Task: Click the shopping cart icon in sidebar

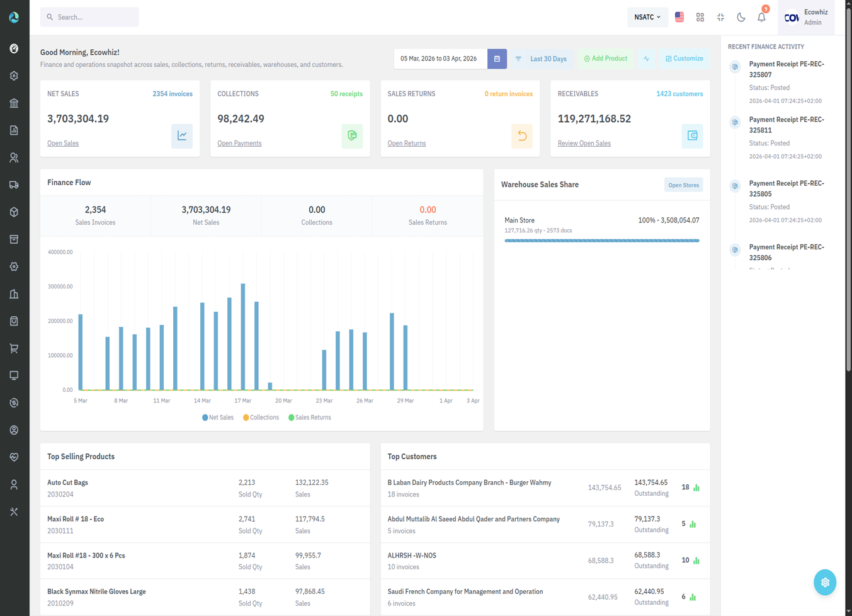Action: coord(14,348)
